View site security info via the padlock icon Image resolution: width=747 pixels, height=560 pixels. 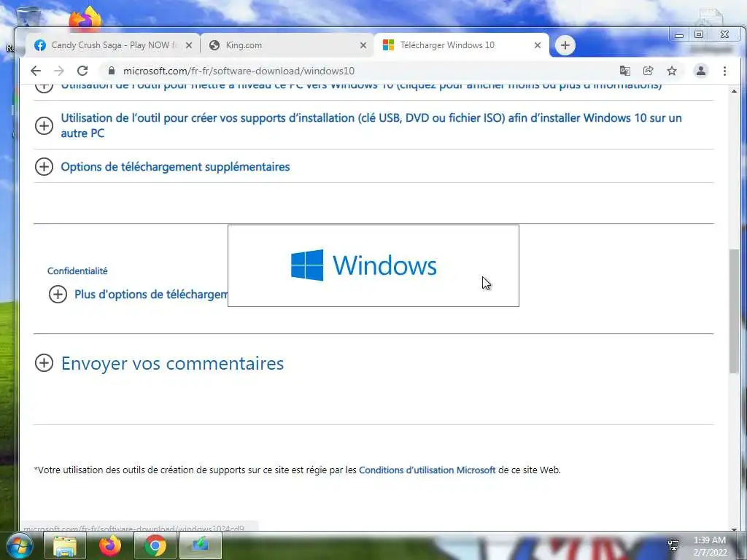(112, 71)
